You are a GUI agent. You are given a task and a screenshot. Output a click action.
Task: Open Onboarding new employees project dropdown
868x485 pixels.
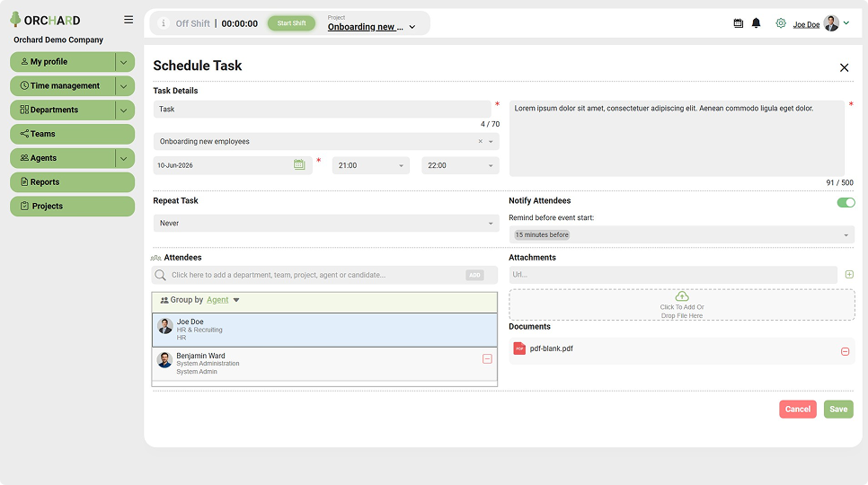tap(491, 142)
